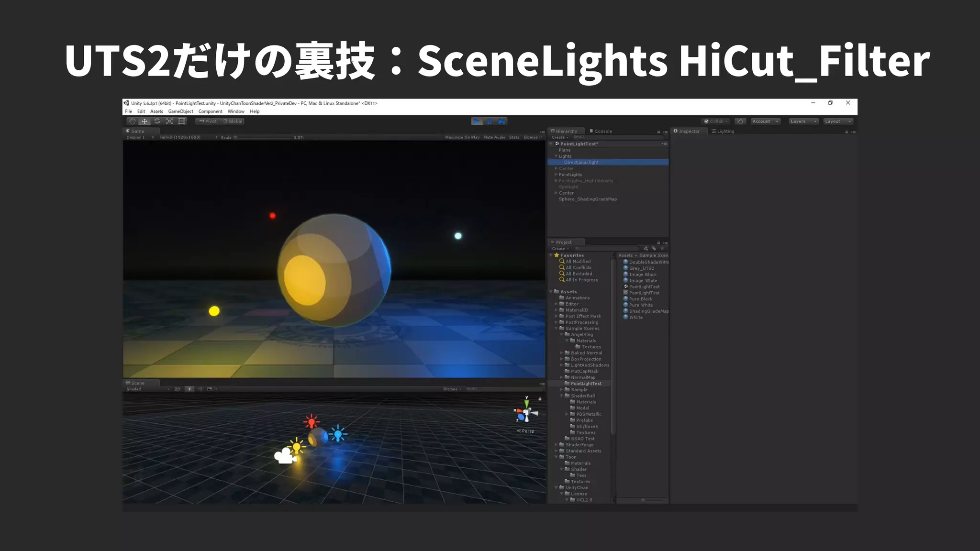Select the camera gizmo in Scene view

pos(285,456)
